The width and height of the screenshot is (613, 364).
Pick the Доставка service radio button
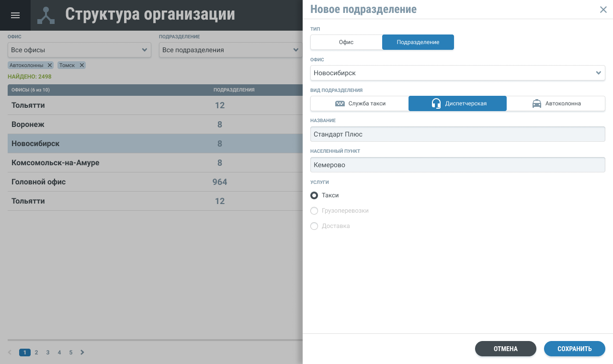(314, 226)
